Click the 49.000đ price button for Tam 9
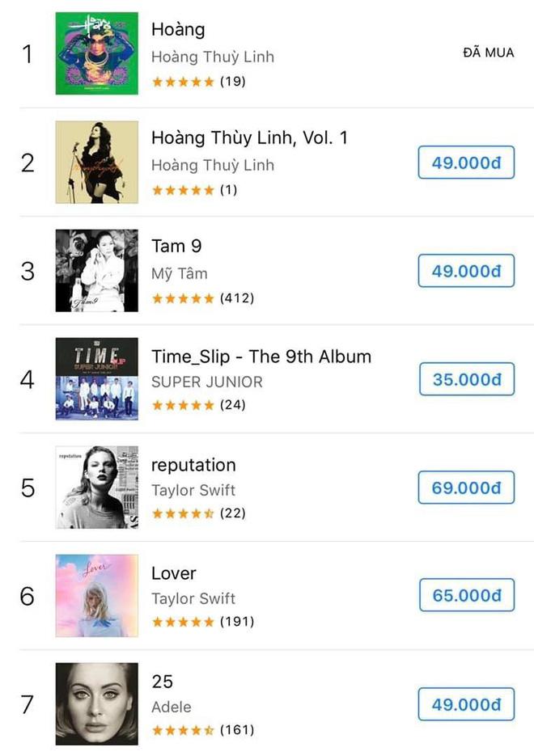 click(465, 270)
